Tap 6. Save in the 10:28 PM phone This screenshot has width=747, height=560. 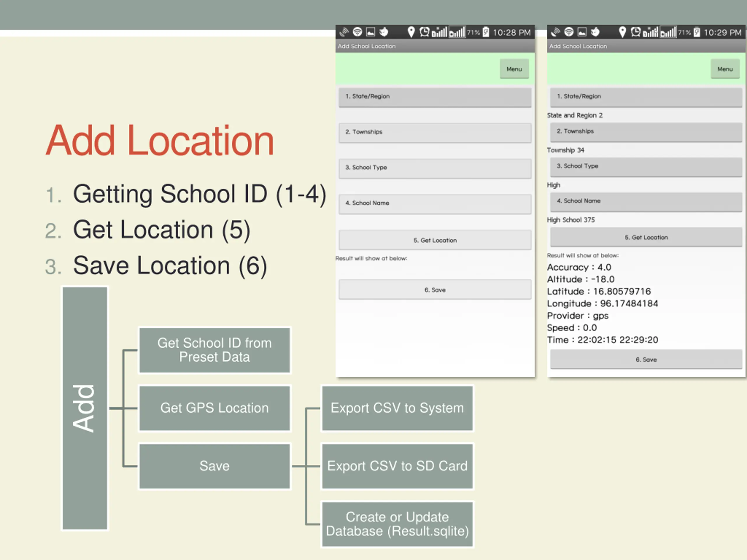point(435,289)
